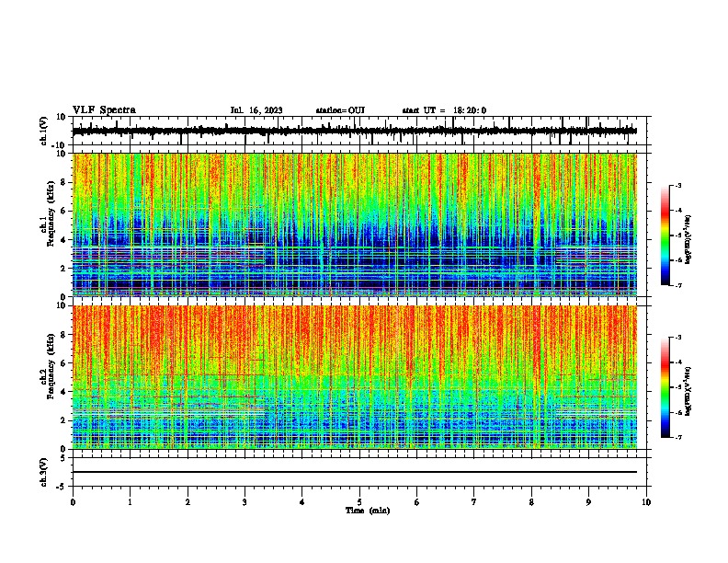Click the ch.1 voltage waveform trace
This screenshot has height=563, width=728.
[x=355, y=131]
